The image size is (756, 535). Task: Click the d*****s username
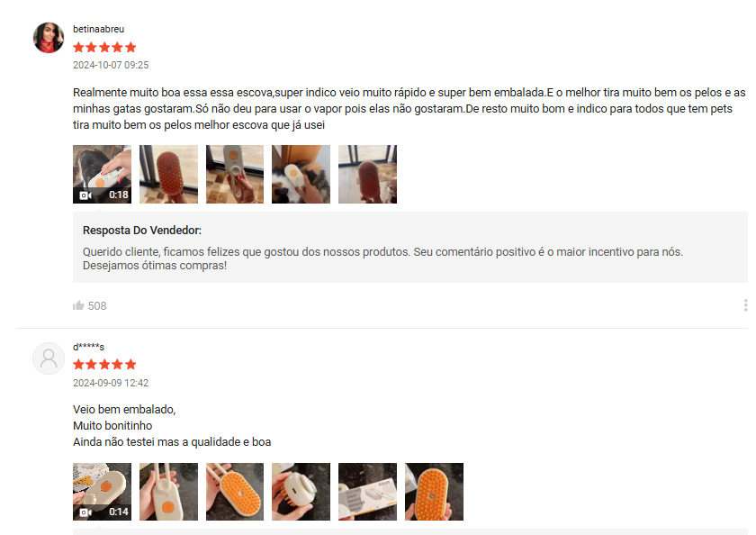pos(88,347)
